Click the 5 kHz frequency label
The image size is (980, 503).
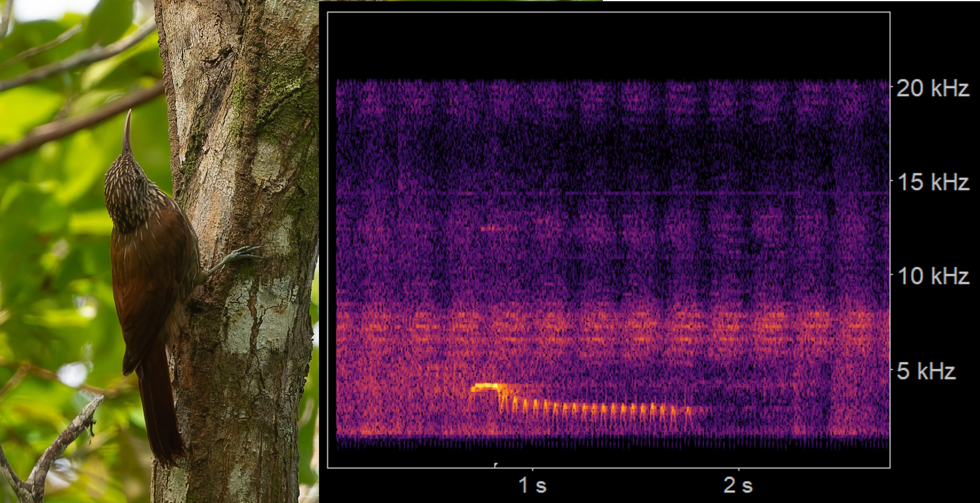(x=926, y=371)
